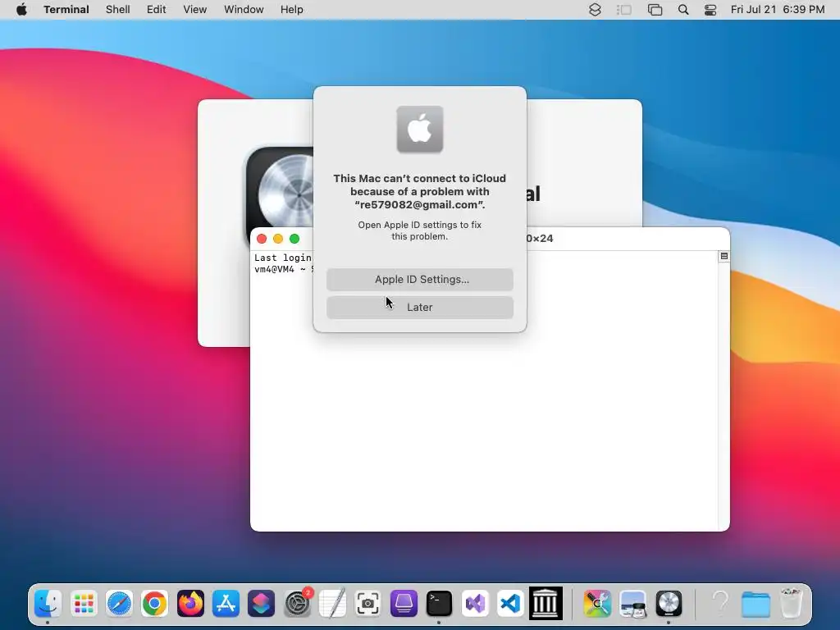Zoom the Terminal window with green button
Viewport: 840px width, 630px height.
click(294, 239)
